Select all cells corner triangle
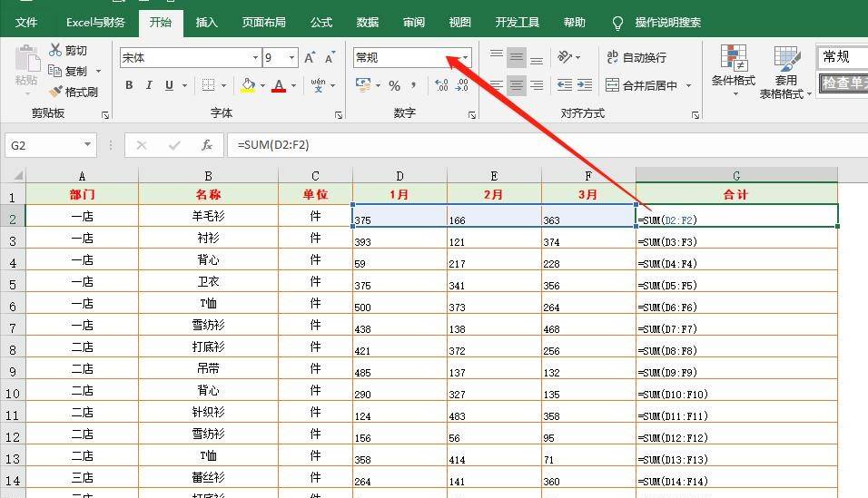The image size is (868, 498). point(18,175)
